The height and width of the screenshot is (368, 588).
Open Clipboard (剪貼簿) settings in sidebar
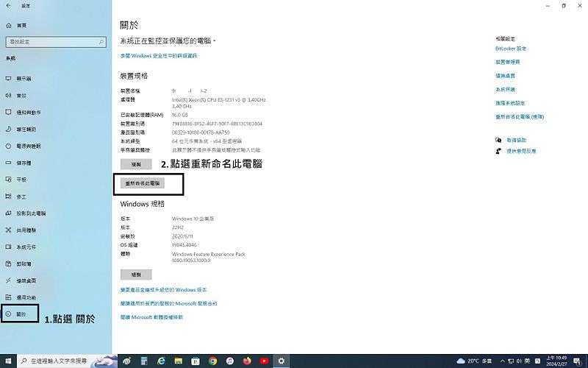(x=19, y=264)
